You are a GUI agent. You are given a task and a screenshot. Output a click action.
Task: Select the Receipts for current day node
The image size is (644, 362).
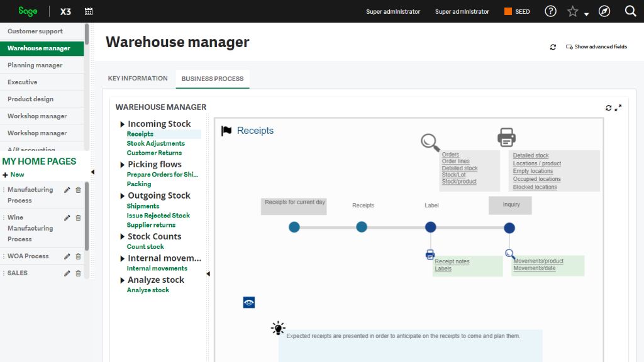click(294, 227)
